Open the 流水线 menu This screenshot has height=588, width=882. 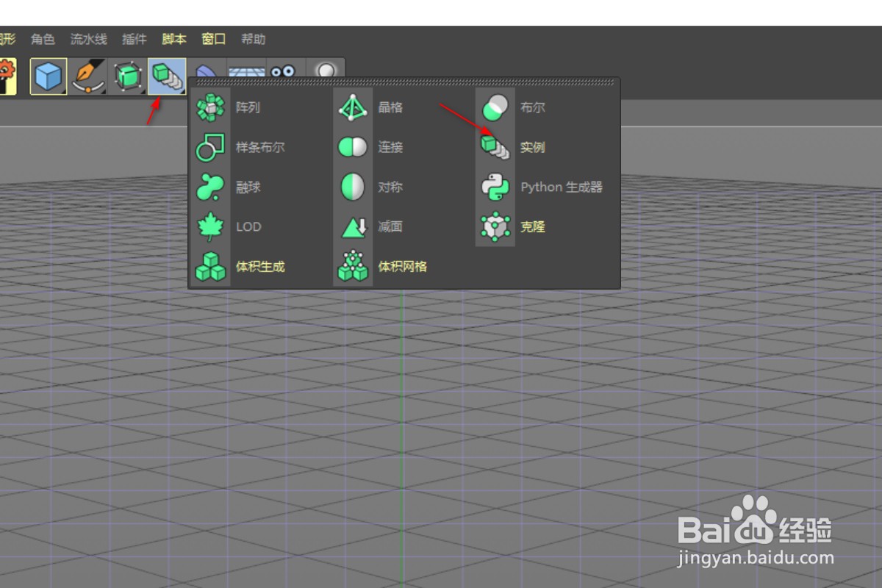pos(89,39)
